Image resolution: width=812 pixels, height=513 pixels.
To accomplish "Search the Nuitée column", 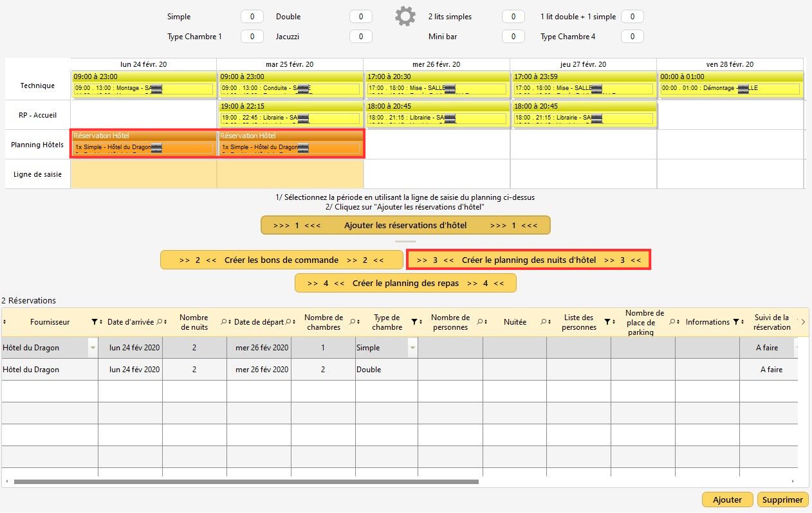I will pyautogui.click(x=543, y=322).
